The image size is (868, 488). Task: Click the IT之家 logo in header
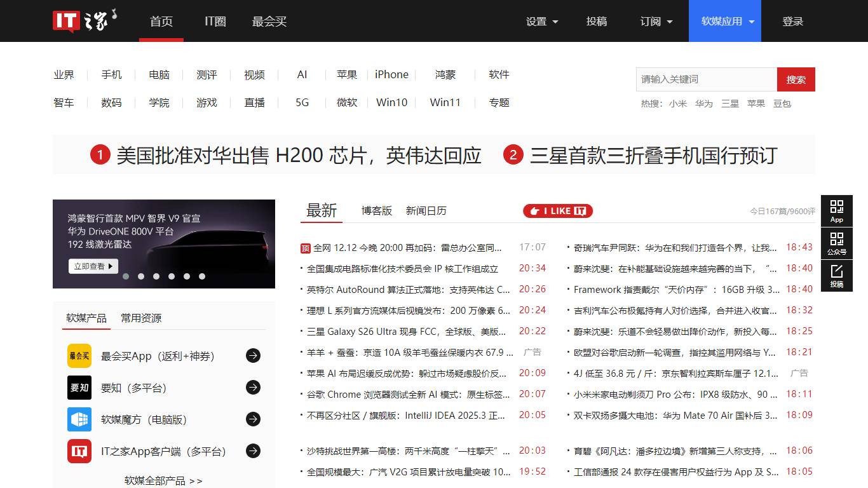pos(85,20)
